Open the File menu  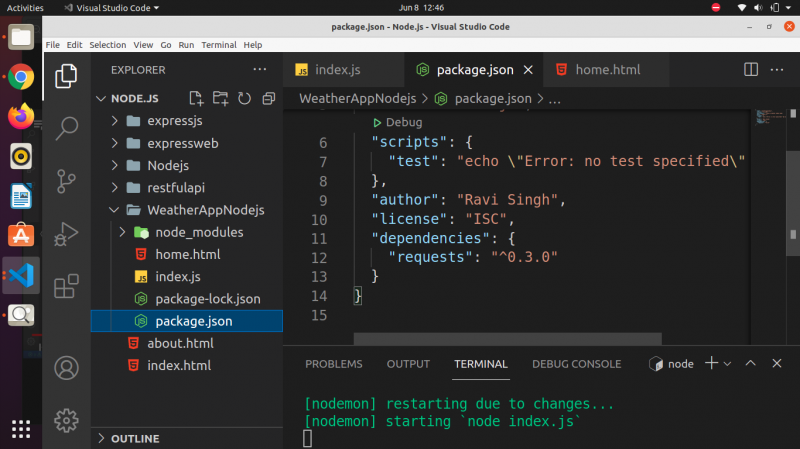(53, 45)
